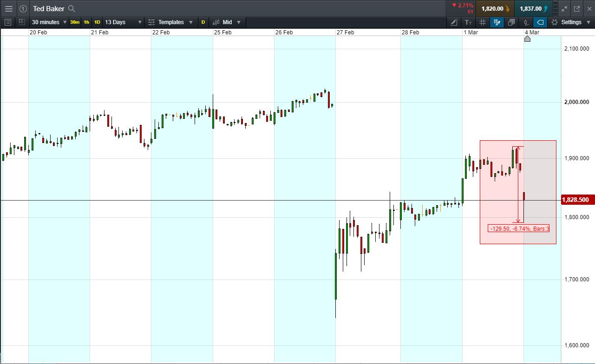Screen dimensions: 595x364
Task: Open the chart list panel icon
Action: 8,22
